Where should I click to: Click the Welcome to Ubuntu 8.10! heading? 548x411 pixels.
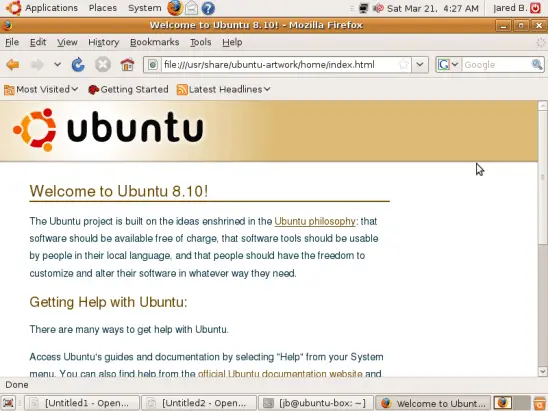pos(119,191)
